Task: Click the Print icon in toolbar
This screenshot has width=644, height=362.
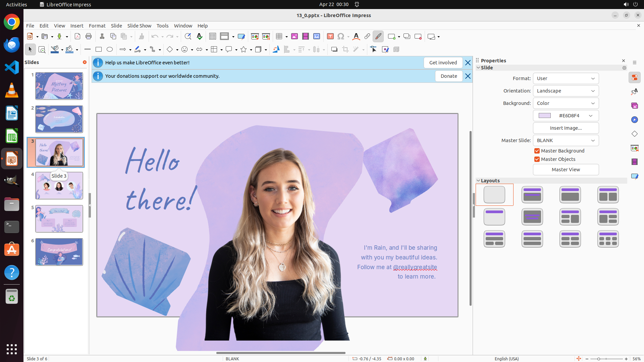Action: [89, 37]
